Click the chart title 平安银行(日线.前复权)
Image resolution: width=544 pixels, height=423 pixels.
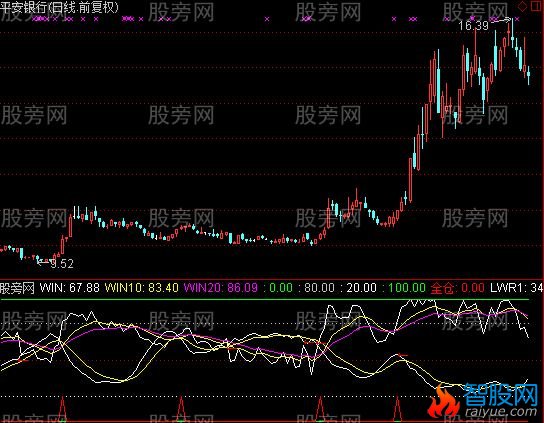(x=59, y=8)
